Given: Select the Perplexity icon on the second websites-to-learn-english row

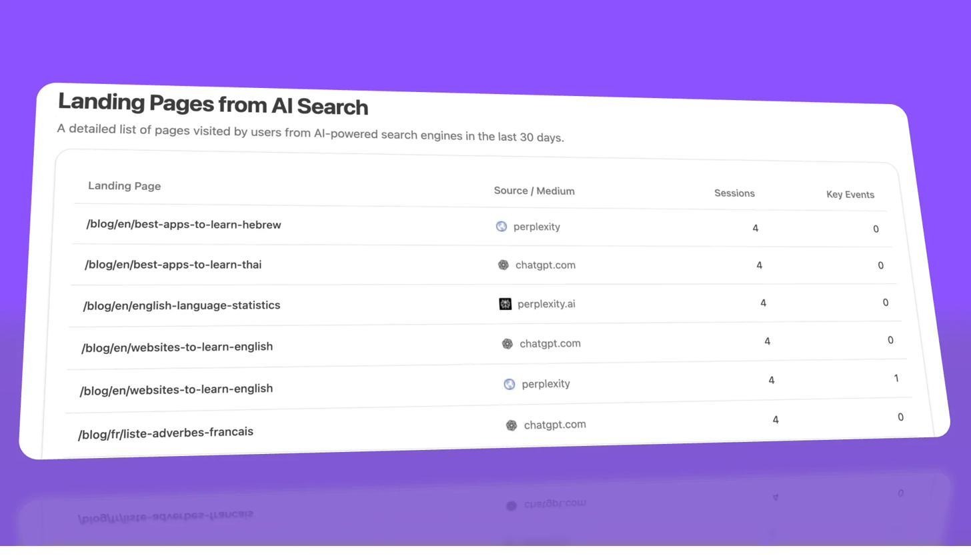Looking at the screenshot, I should [510, 384].
